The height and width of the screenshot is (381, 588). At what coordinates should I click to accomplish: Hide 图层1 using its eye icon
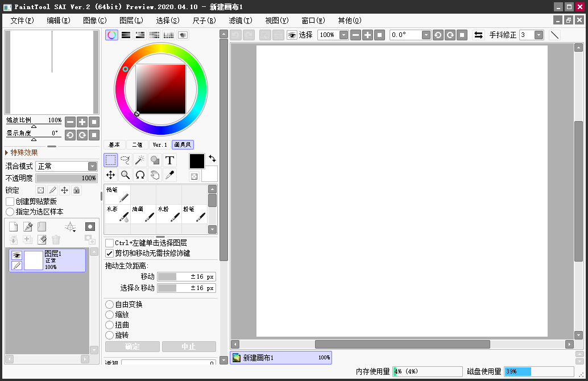tap(16, 255)
